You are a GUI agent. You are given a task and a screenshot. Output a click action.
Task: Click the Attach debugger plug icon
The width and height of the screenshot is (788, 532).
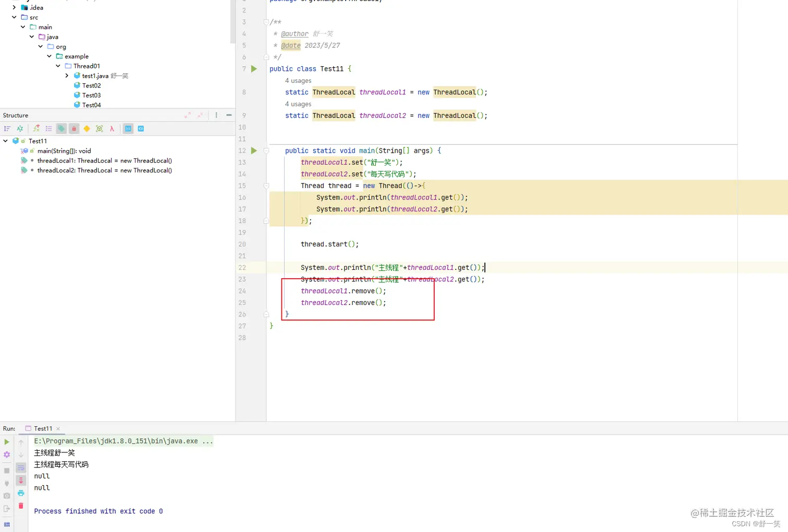pos(7,483)
